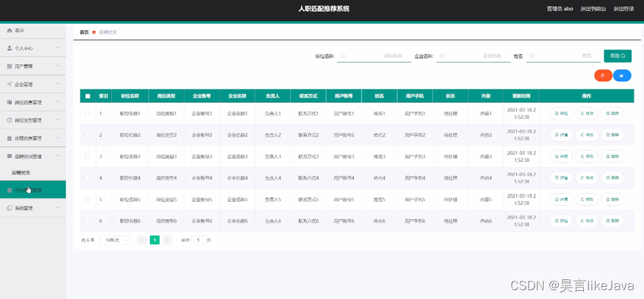Click 删除 for row 职位名称4
Image resolution: width=644 pixels, height=299 pixels.
pos(613,178)
